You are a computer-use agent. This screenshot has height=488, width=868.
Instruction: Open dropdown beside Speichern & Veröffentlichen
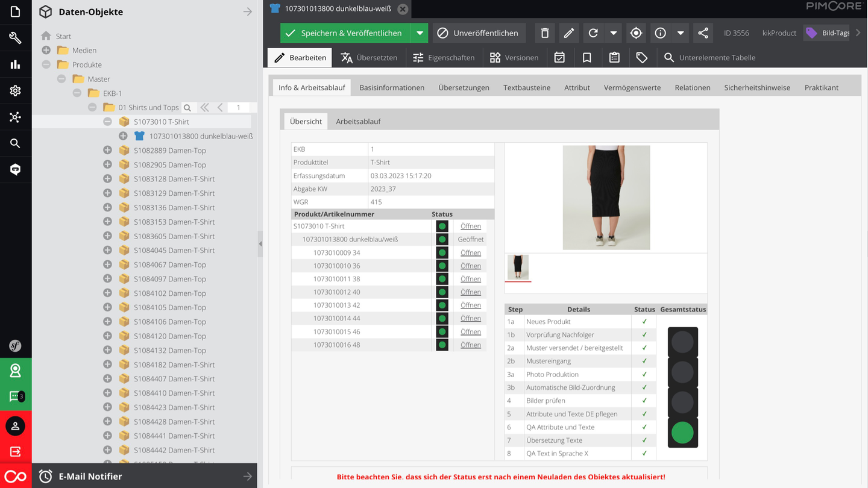pos(420,33)
